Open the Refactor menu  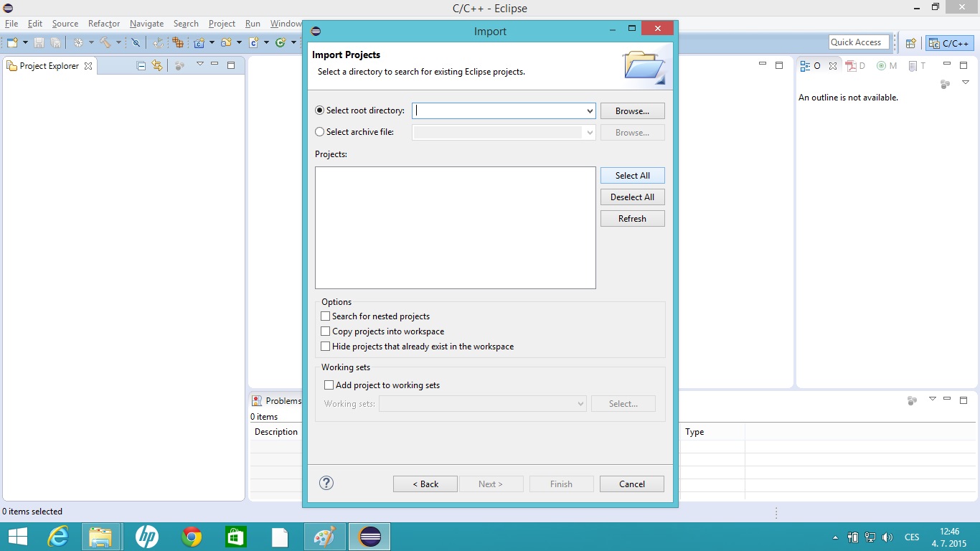coord(104,24)
